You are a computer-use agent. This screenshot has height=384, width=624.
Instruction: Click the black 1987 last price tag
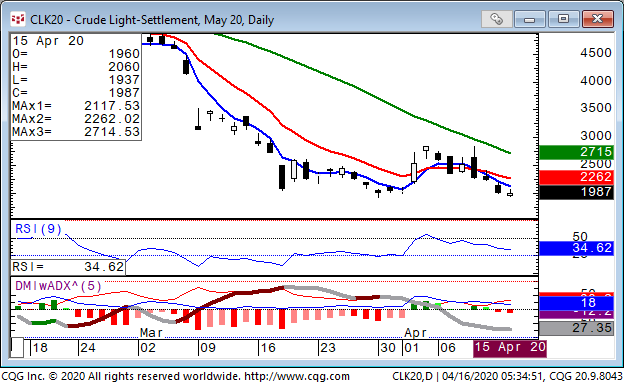[x=576, y=192]
